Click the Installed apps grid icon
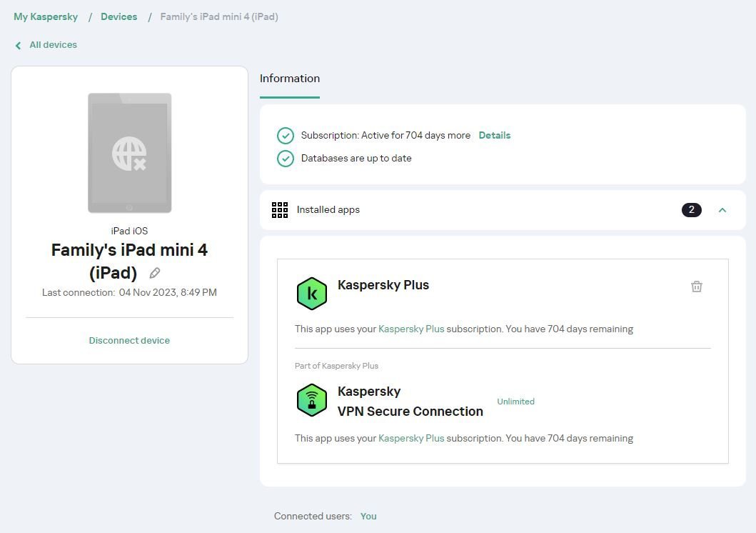 click(280, 210)
